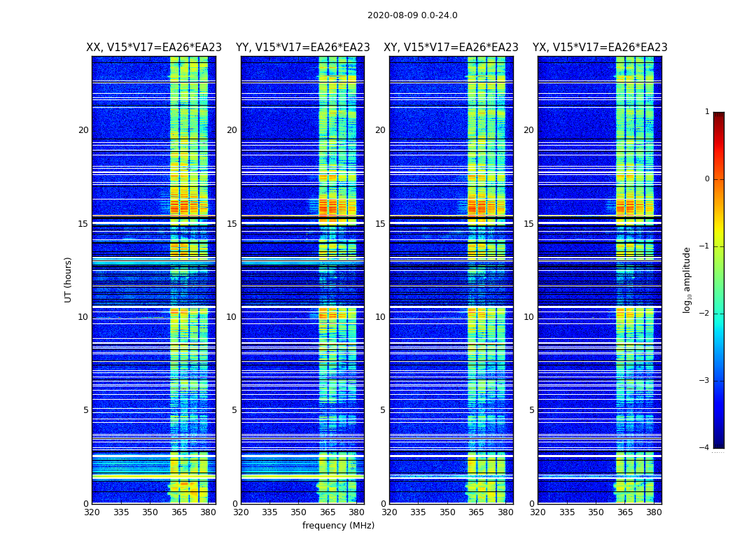This screenshot has height=560, width=735.
Task: Click the colorbar tick label 1
Action: [707, 111]
